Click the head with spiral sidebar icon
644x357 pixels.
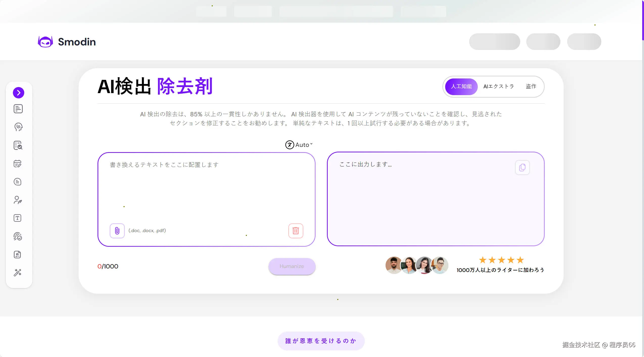(x=18, y=127)
